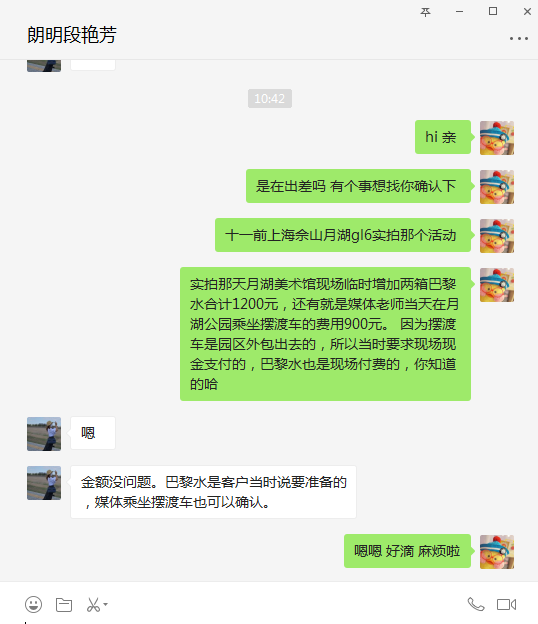
Task: Pin the chat window on top
Action: [425, 12]
